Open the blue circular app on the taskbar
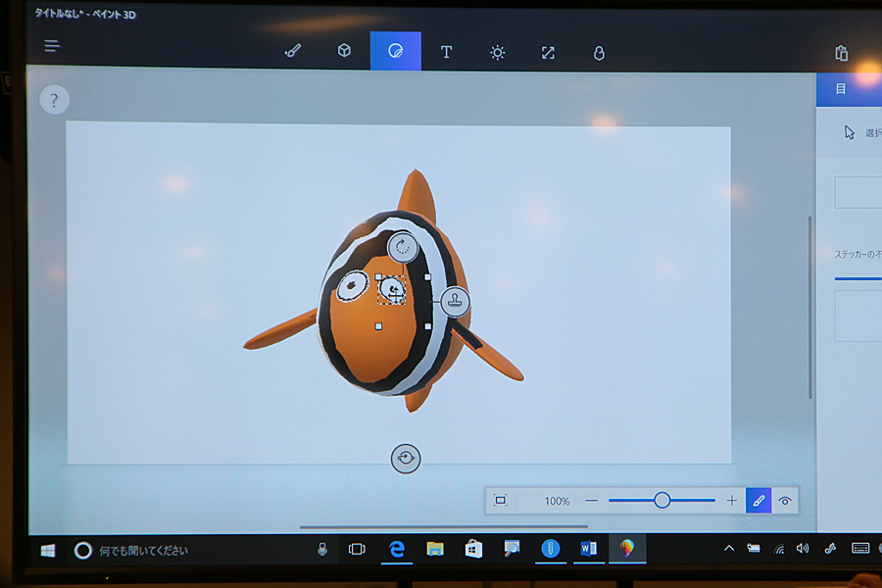 coord(550,548)
